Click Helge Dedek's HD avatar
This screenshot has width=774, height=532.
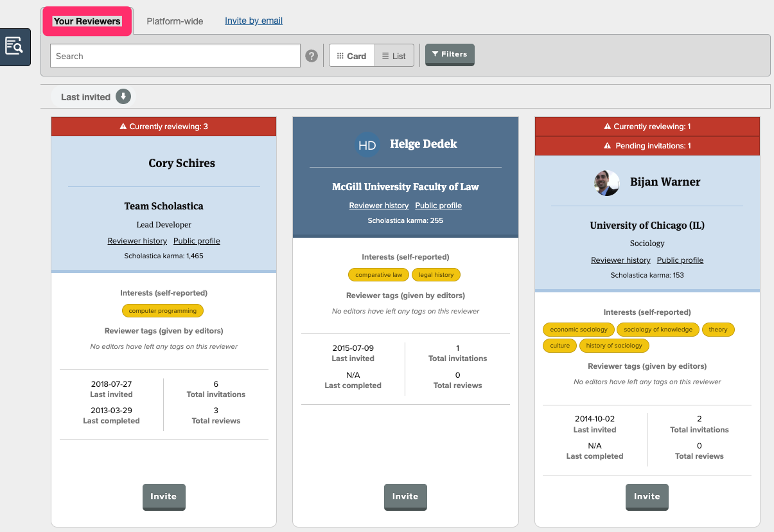point(367,145)
